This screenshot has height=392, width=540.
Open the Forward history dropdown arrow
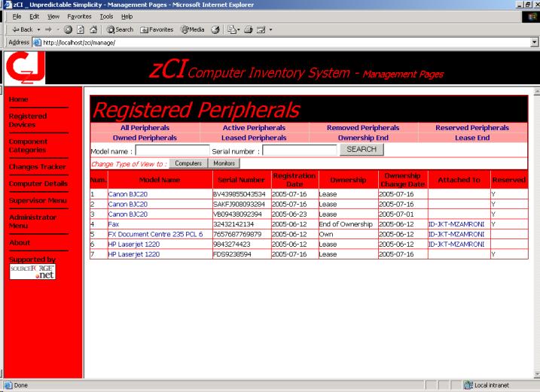(x=57, y=29)
